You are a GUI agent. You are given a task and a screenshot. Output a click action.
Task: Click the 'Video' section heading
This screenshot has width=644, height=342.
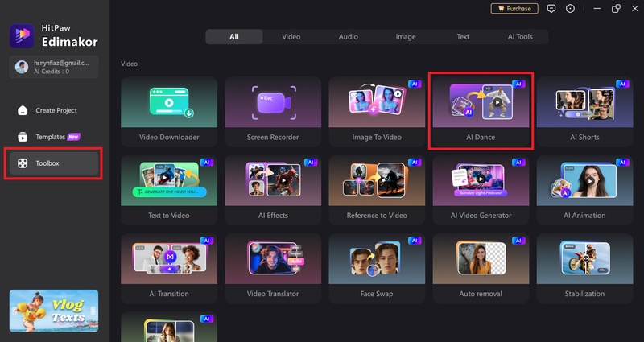129,64
